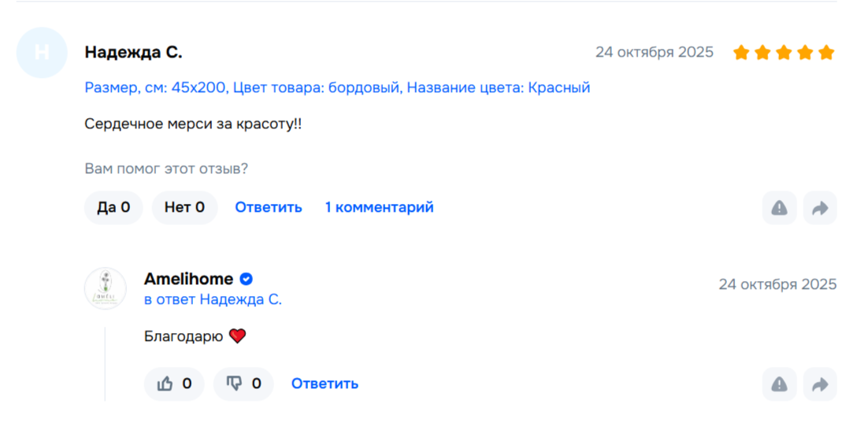Reply to Надежда С.'s review via "Ответить"
This screenshot has width=868, height=437.
(x=268, y=208)
